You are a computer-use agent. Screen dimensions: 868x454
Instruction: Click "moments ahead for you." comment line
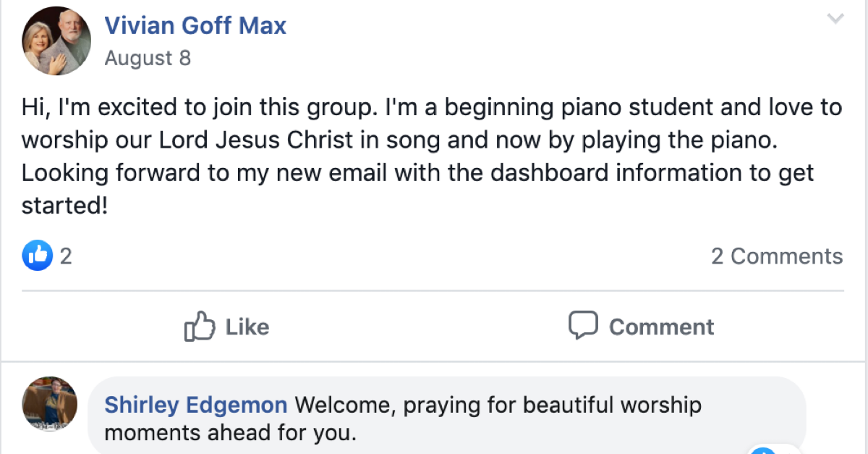point(231,434)
